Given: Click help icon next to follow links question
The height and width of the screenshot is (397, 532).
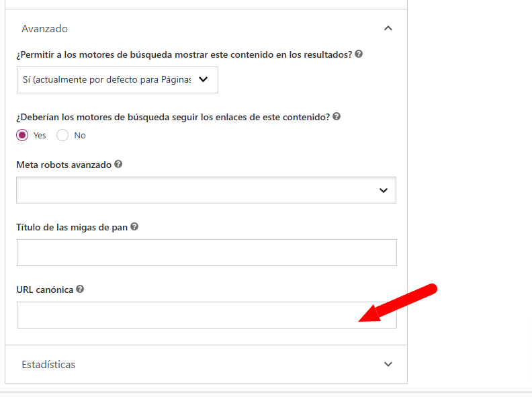Looking at the screenshot, I should 337,116.
